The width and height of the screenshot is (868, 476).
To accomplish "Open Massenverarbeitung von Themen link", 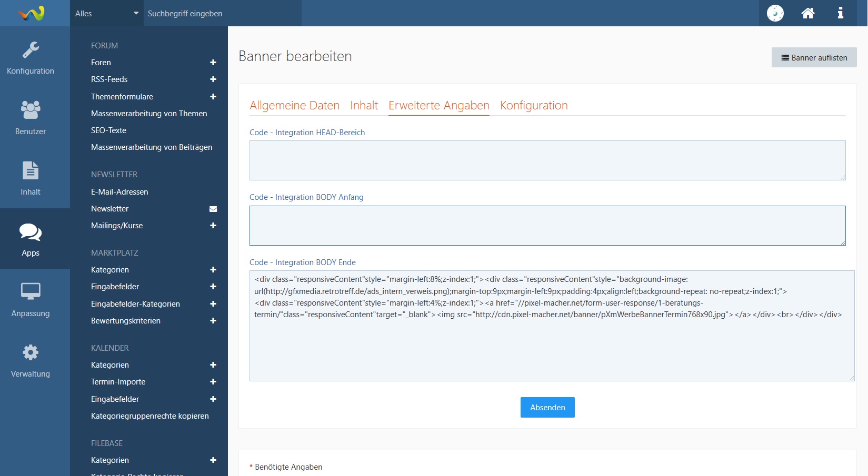I will (x=149, y=114).
